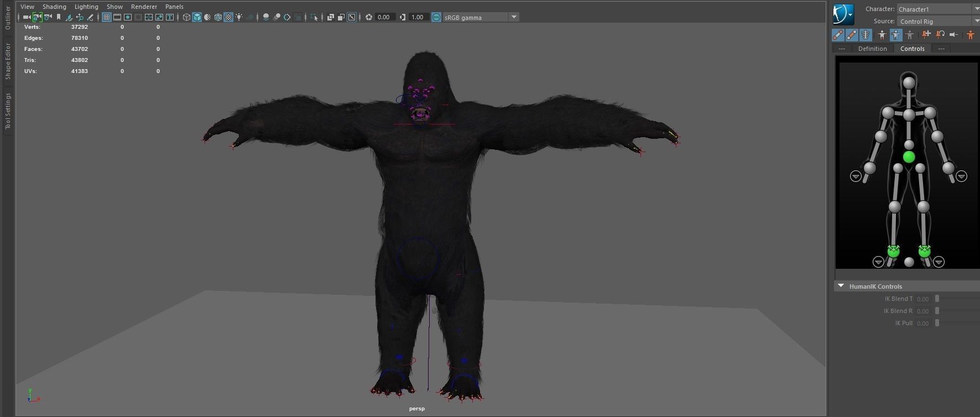Viewport: 980px width, 417px height.
Task: Toggle Multisample Anti-aliasing icon
Action: [287, 17]
